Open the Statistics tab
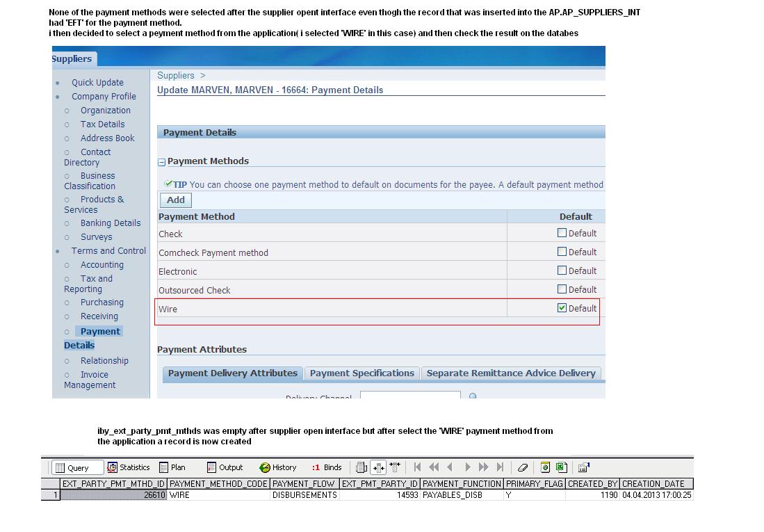This screenshot has width=764, height=532. click(129, 467)
